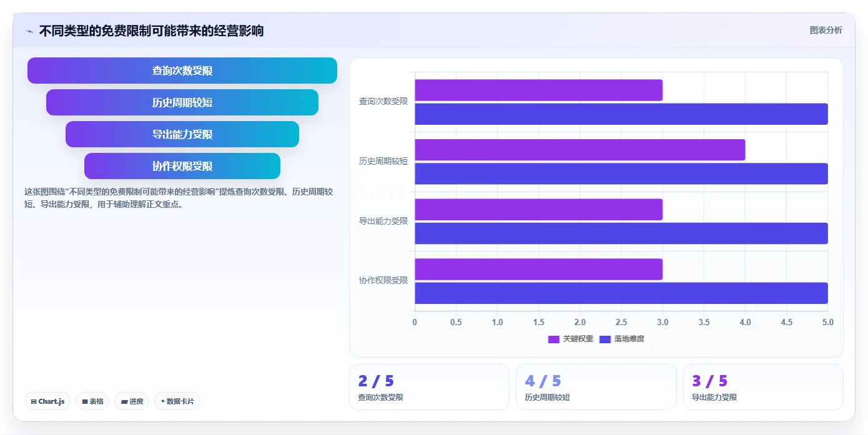Click the lightning icon beside the title

pos(30,31)
